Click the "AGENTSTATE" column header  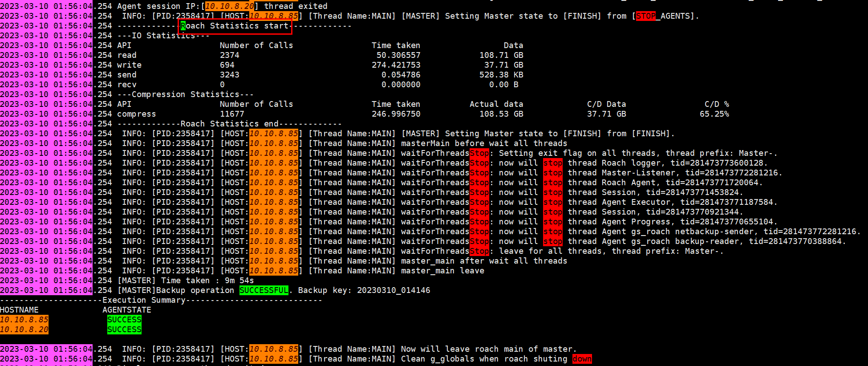click(127, 310)
